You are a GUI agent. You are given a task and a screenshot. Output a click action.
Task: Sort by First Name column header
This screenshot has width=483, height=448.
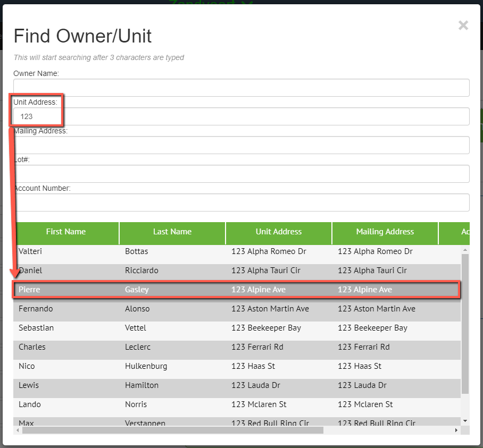(66, 232)
